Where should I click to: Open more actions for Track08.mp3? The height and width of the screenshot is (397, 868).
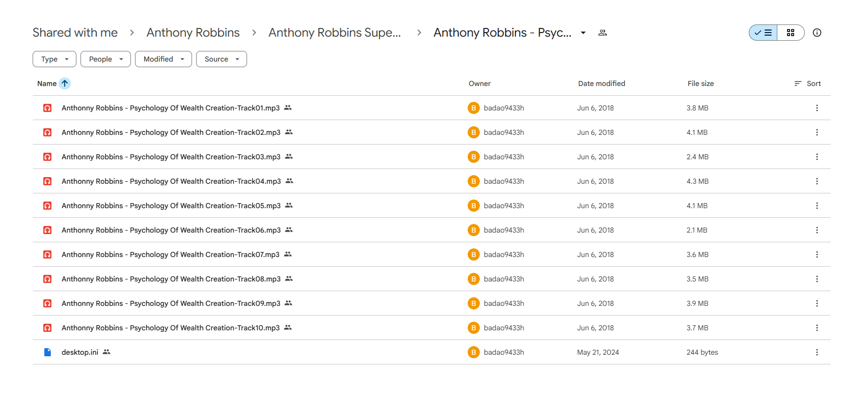point(817,279)
